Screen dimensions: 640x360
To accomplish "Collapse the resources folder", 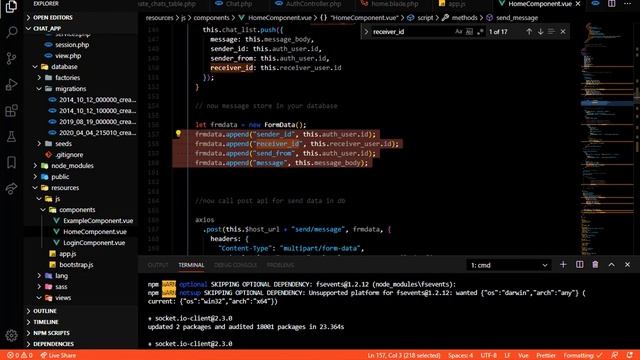I will tap(65, 188).
